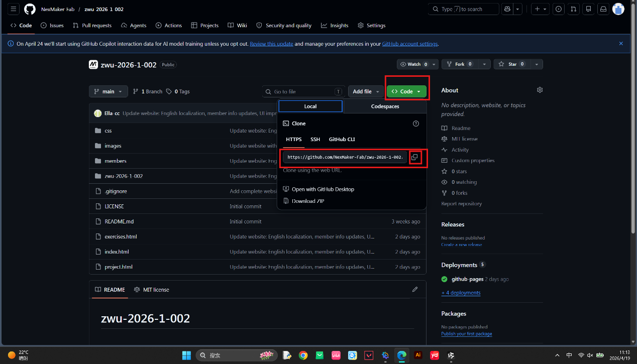Open the notifications inbox icon
Viewport: 637px width, 364px height.
pyautogui.click(x=603, y=9)
